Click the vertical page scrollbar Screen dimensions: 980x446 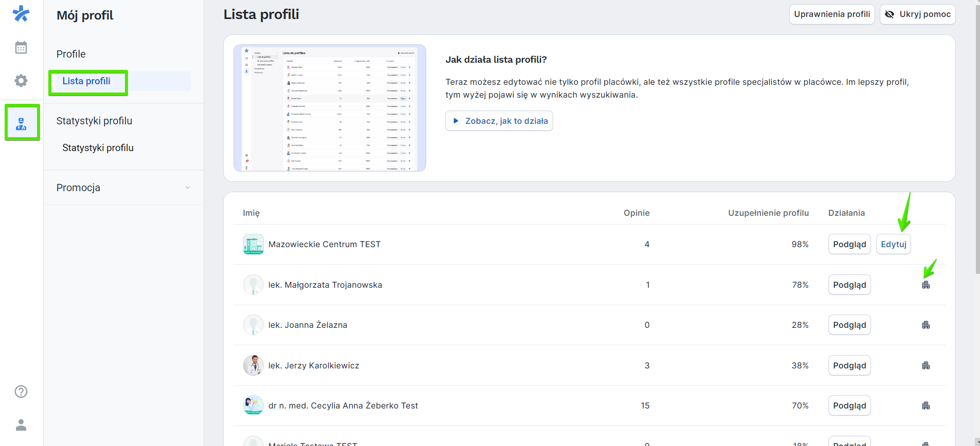tap(977, 139)
